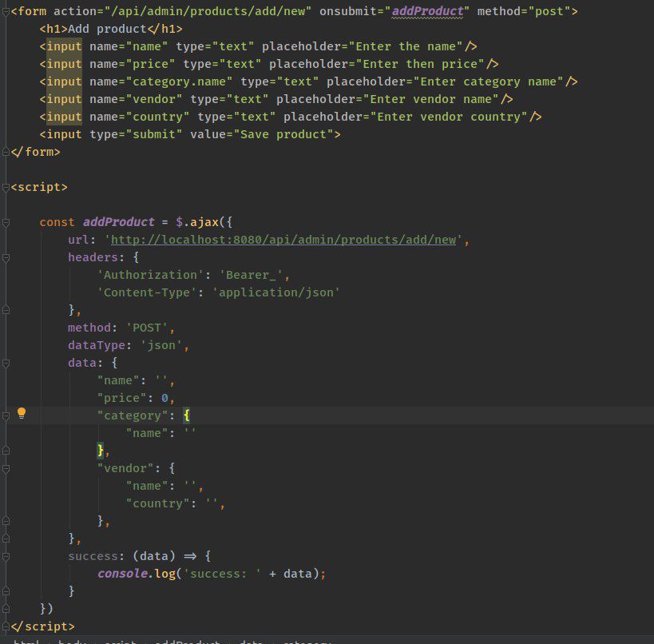Fold the const addProduct ajax block

click(6, 222)
